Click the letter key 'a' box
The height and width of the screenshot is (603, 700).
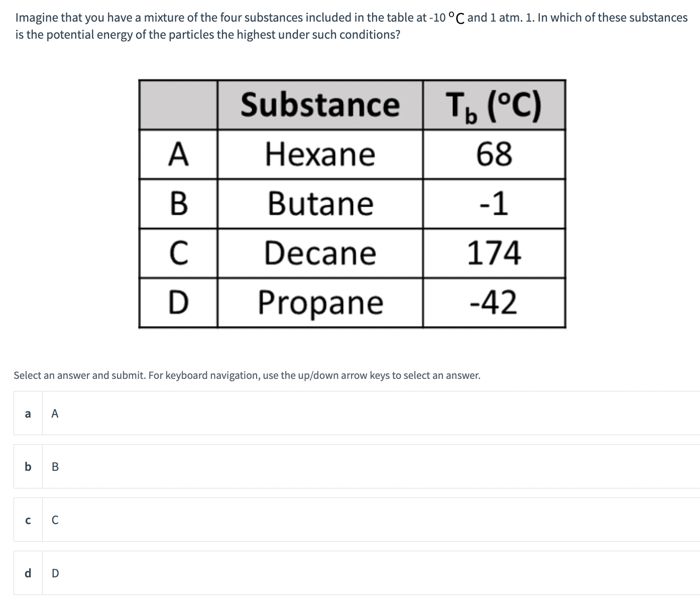(x=28, y=413)
